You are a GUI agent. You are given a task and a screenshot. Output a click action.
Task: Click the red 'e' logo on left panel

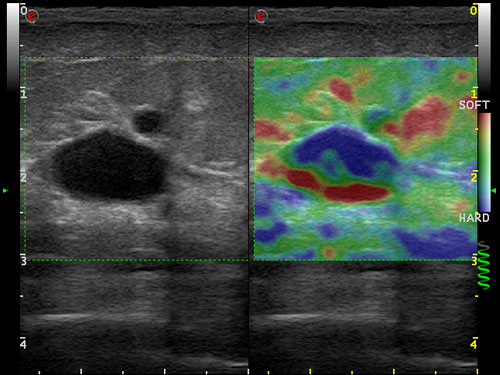point(32,16)
